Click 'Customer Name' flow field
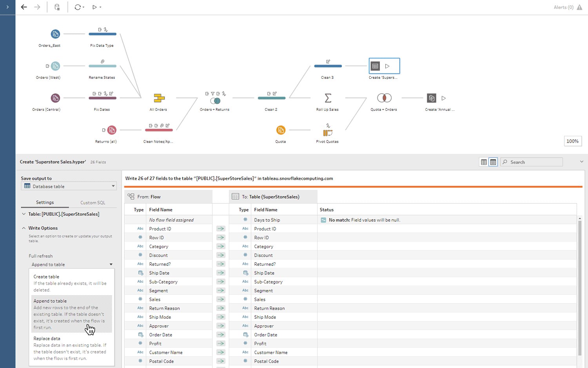The width and height of the screenshot is (588, 368). [x=166, y=352]
